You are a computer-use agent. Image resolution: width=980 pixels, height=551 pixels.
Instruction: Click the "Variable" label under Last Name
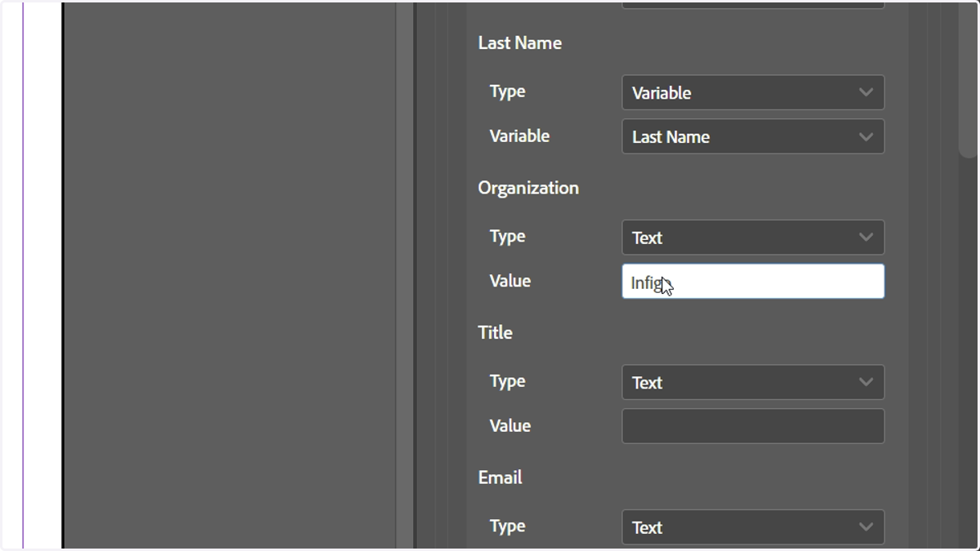[519, 136]
